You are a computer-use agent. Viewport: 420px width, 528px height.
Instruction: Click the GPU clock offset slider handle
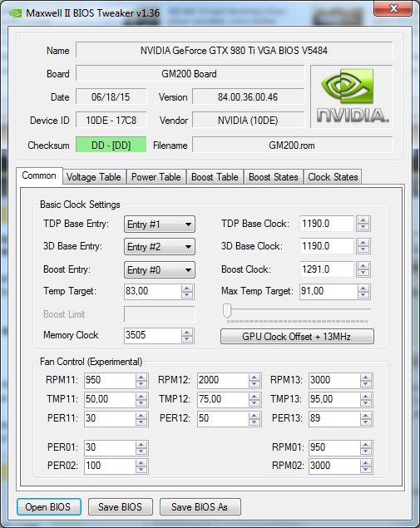coord(227,310)
